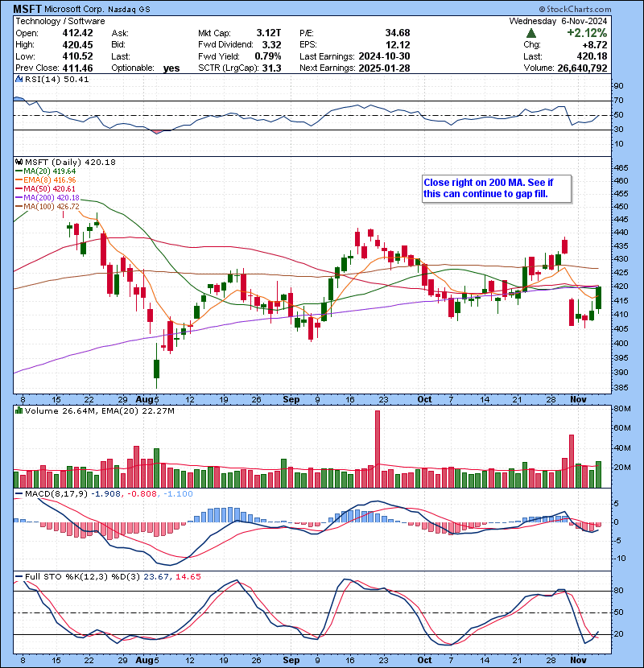Click the Open value 412.42
This screenshot has width=644, height=668.
point(77,33)
